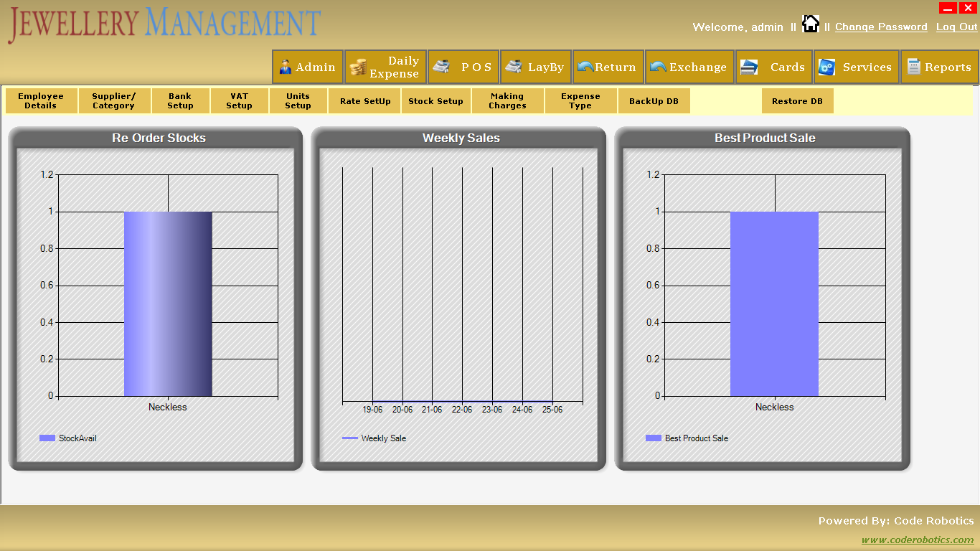This screenshot has height=551, width=980.
Task: Open the Cards menu
Action: tap(774, 67)
